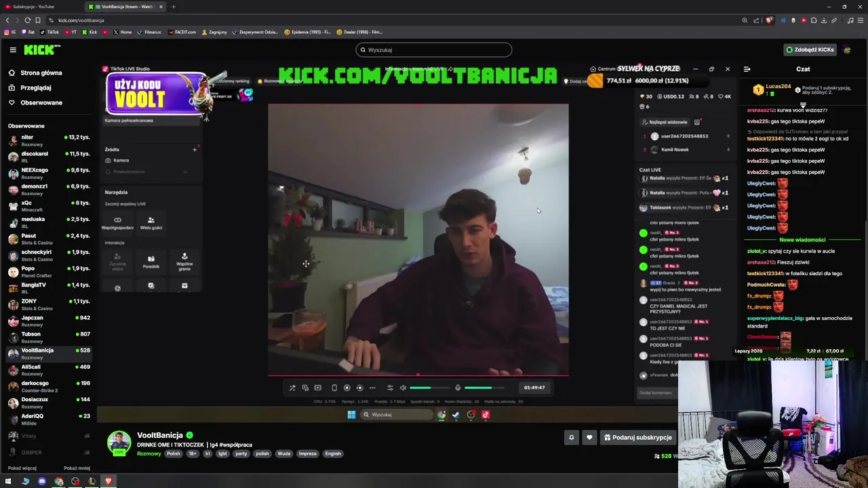Select the Impreza stream tag
The image size is (868, 488).
(307, 453)
